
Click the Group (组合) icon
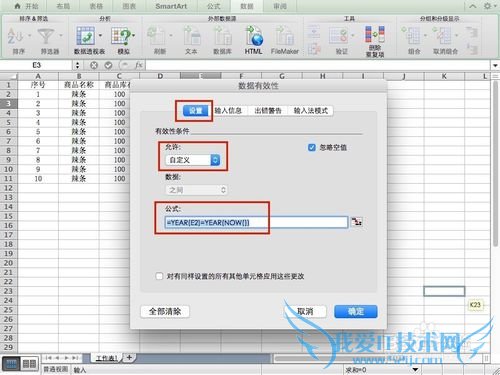coord(411,36)
